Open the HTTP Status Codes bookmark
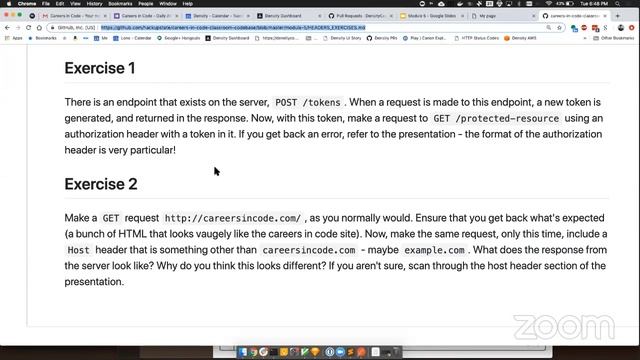 (x=476, y=38)
